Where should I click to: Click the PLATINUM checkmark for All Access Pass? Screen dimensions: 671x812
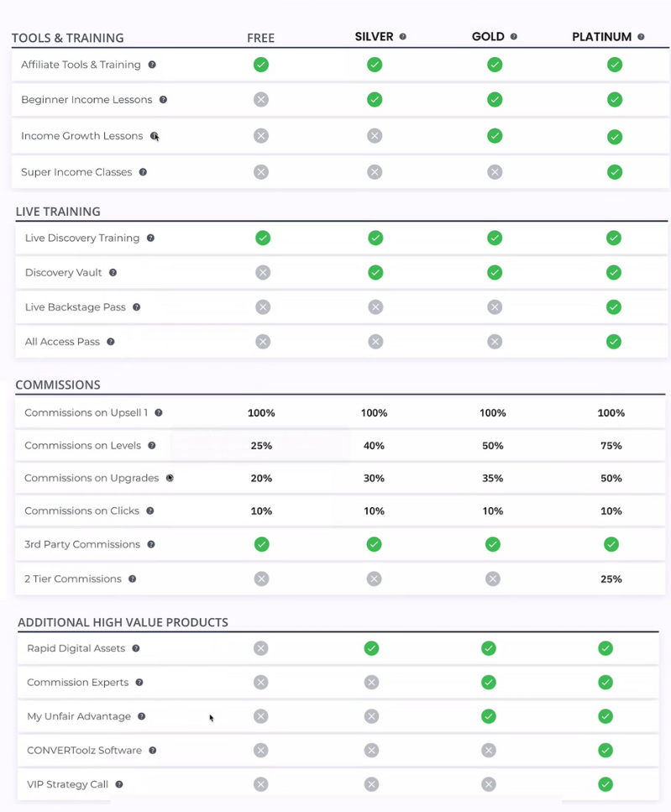613,342
